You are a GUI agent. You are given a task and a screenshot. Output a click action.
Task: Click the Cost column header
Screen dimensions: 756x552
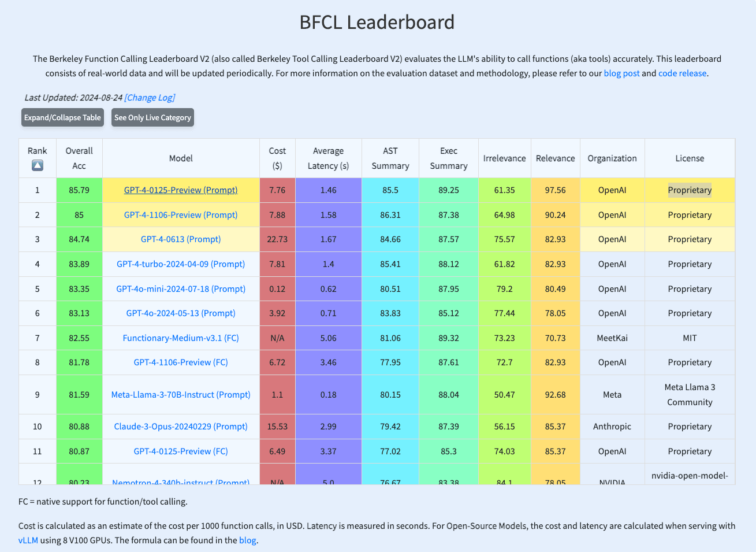(277, 157)
